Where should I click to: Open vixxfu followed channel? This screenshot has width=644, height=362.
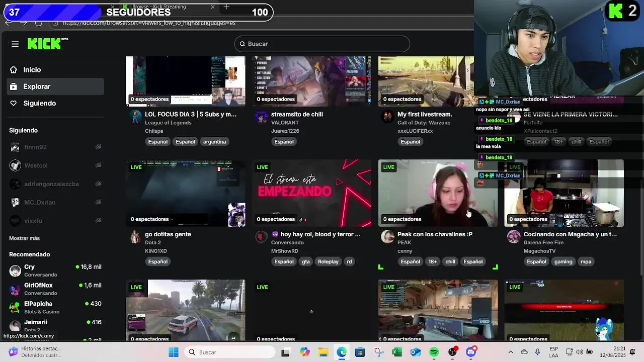coord(33,221)
